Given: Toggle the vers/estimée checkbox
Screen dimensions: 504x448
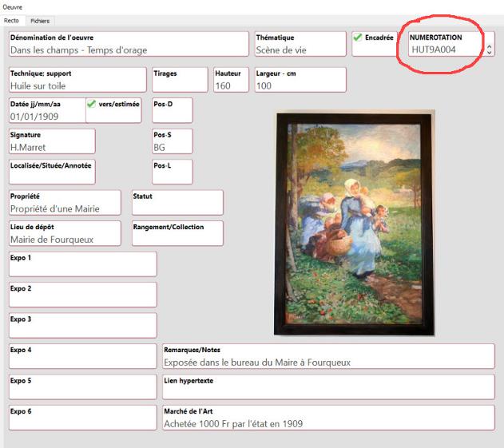Looking at the screenshot, I should pyautogui.click(x=92, y=104).
